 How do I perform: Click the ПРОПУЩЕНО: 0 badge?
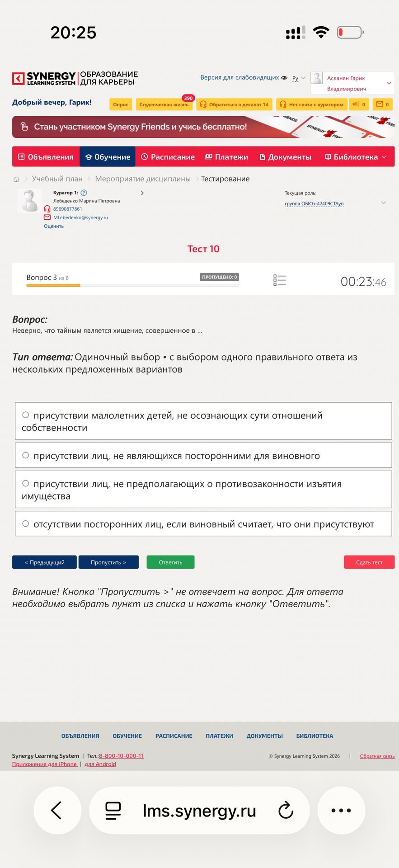tap(219, 277)
